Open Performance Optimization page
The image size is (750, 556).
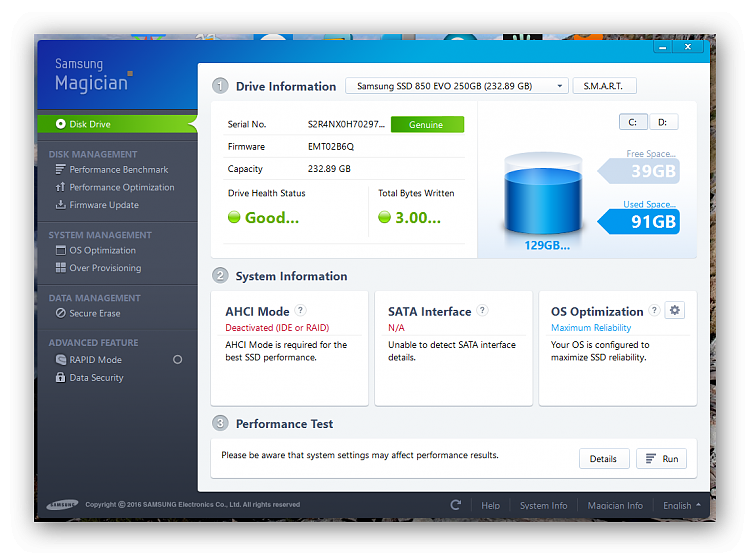121,187
